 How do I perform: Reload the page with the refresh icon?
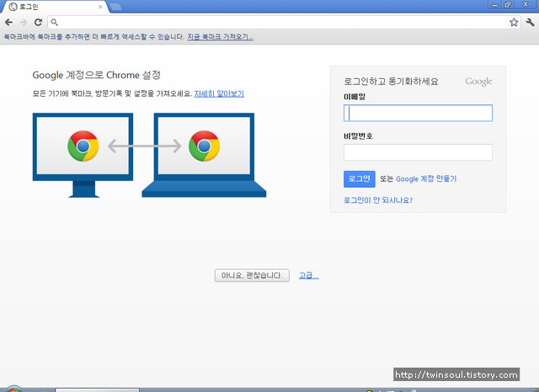coord(38,23)
